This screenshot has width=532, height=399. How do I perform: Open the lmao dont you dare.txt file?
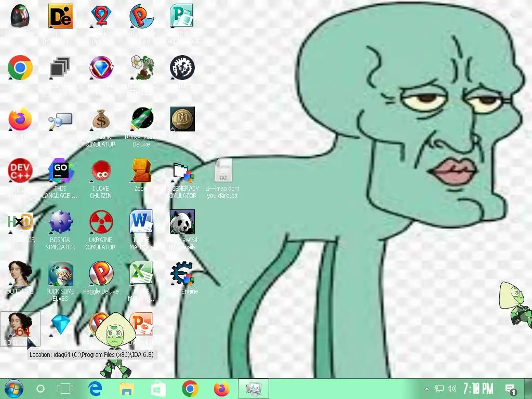223,170
